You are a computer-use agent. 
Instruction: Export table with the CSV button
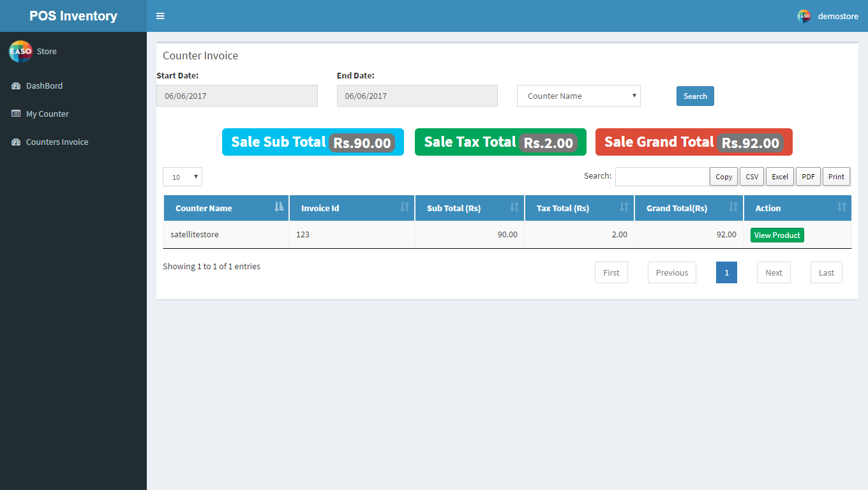752,177
